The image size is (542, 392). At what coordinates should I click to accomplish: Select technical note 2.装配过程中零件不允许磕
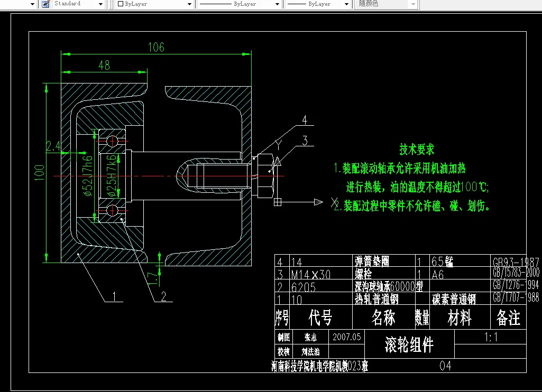click(x=412, y=206)
